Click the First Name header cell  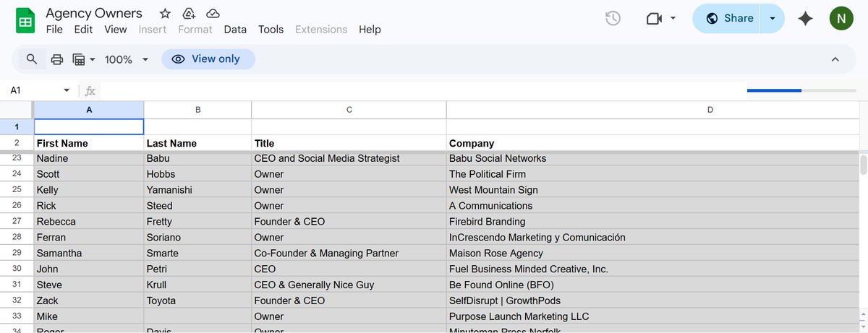click(89, 143)
